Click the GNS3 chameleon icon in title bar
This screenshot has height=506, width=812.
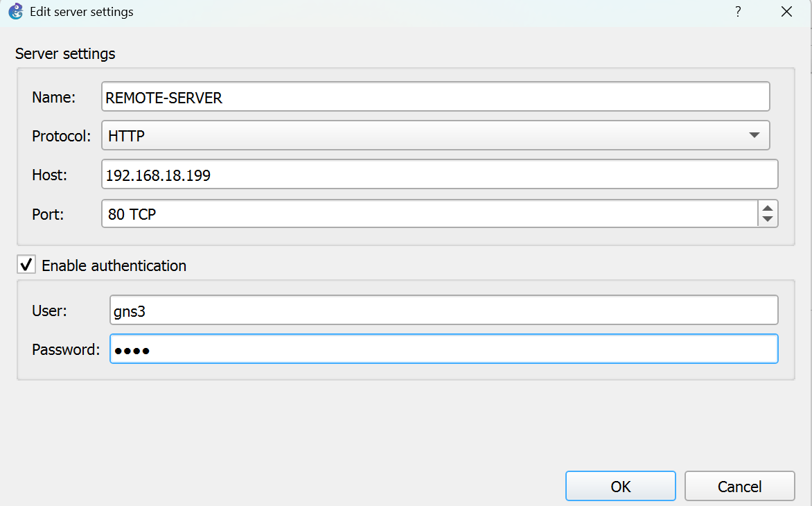pyautogui.click(x=16, y=12)
